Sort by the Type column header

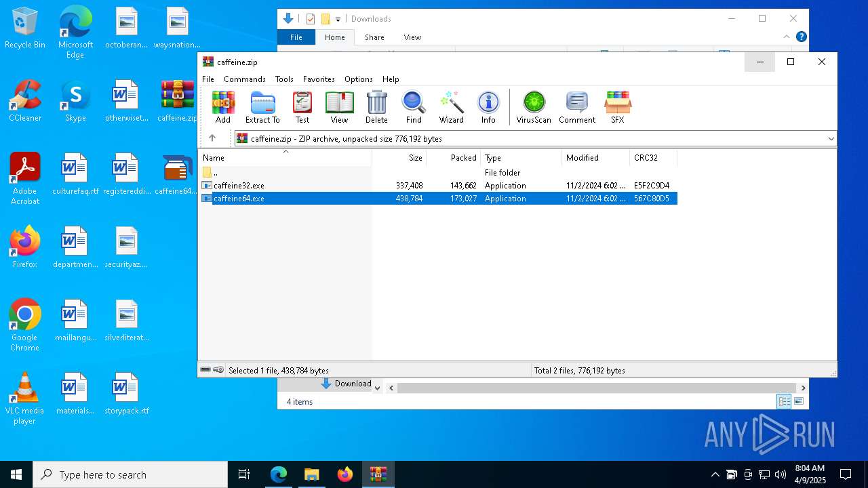521,157
